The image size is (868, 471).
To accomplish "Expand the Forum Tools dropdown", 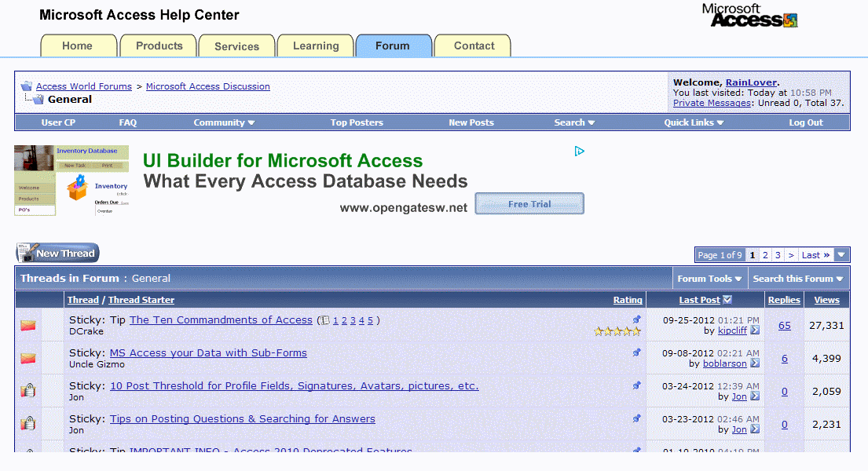I will tap(709, 279).
